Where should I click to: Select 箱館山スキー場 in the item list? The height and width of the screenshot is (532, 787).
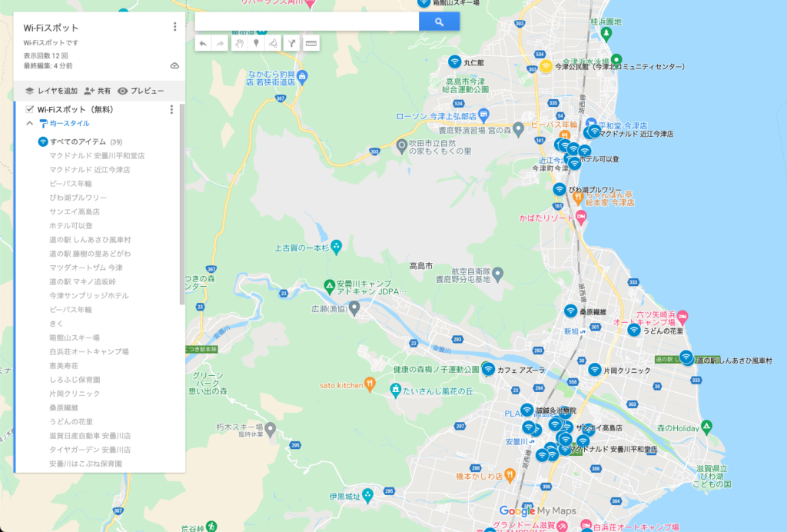[74, 337]
